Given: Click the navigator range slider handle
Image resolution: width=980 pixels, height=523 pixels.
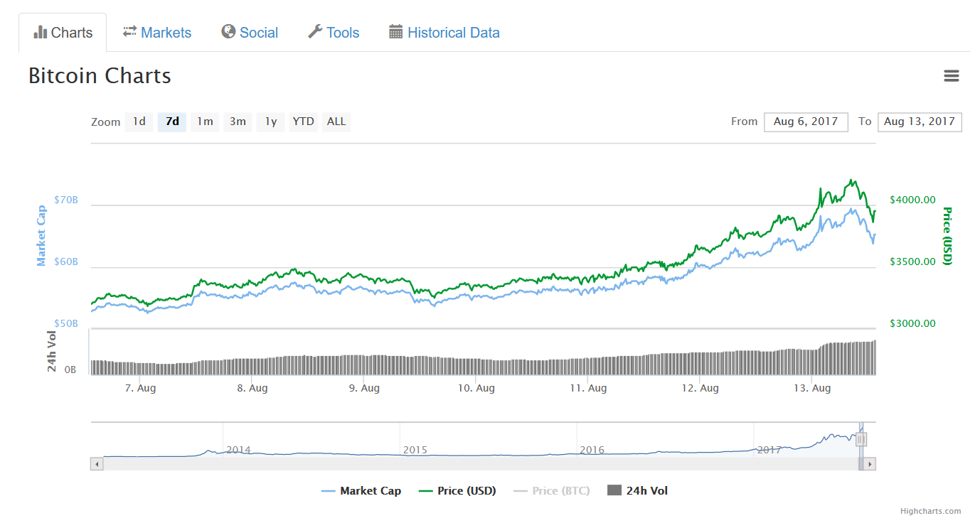Looking at the screenshot, I should coord(861,440).
